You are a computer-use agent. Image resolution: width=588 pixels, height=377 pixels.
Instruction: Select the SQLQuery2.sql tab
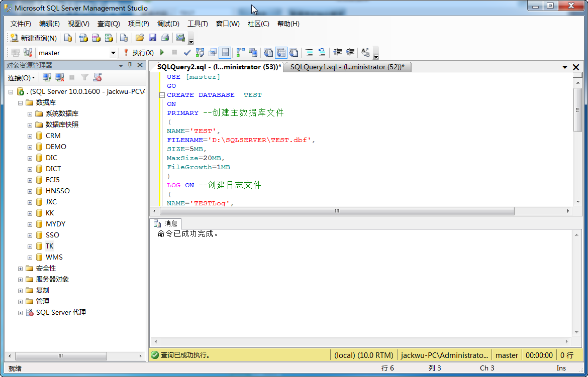(x=219, y=67)
